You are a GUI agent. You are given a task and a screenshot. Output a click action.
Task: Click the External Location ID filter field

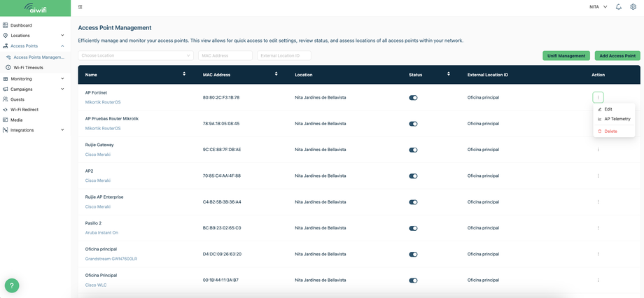click(x=284, y=55)
